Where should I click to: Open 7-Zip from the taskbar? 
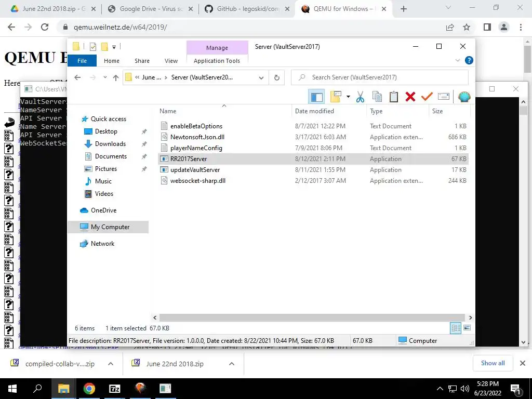point(115,389)
